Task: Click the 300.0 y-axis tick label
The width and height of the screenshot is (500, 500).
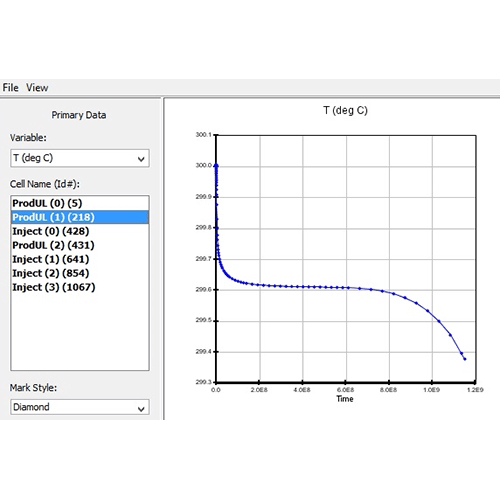Action: click(x=203, y=165)
